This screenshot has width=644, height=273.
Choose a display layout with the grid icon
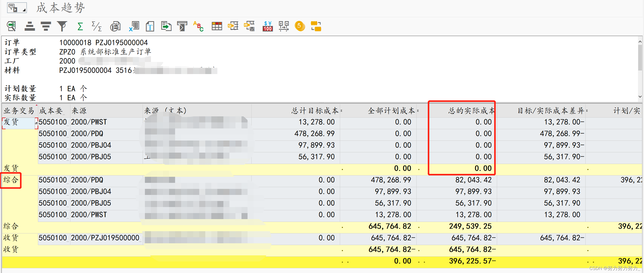(x=217, y=26)
